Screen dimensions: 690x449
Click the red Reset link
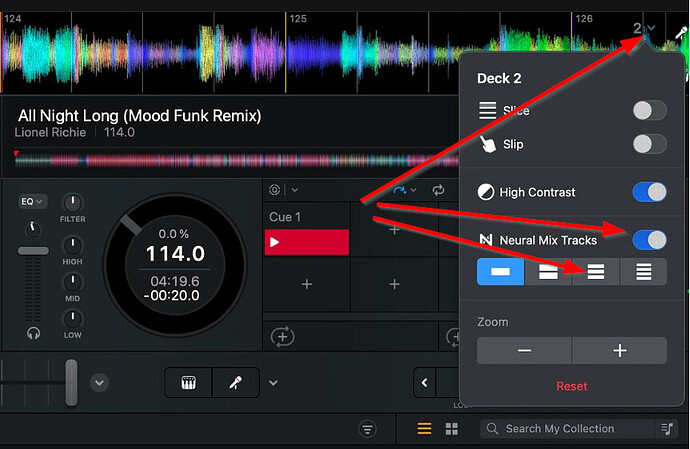coord(572,386)
